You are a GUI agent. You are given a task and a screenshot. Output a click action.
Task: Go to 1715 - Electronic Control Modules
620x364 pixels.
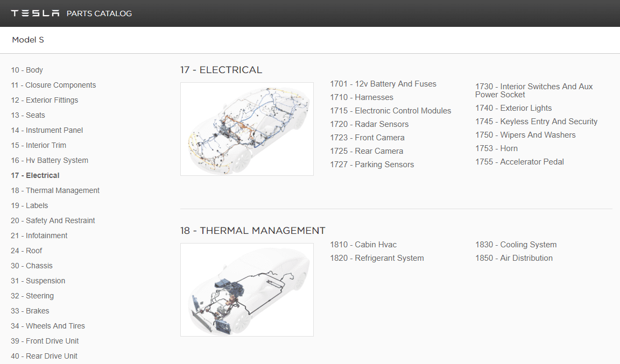tap(391, 111)
